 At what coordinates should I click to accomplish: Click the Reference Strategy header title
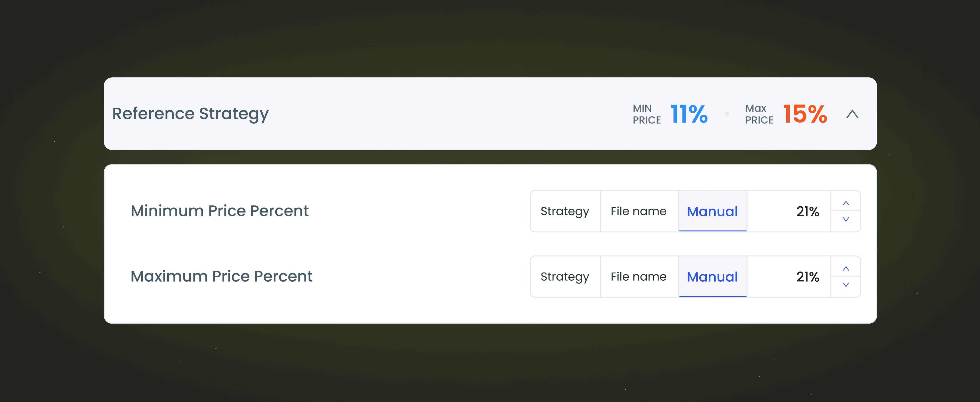coord(190,114)
